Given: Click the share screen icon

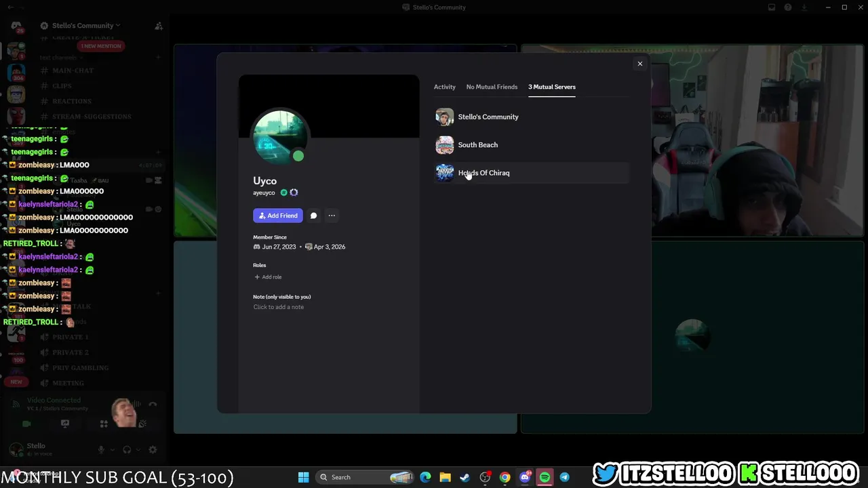Looking at the screenshot, I should pyautogui.click(x=65, y=424).
